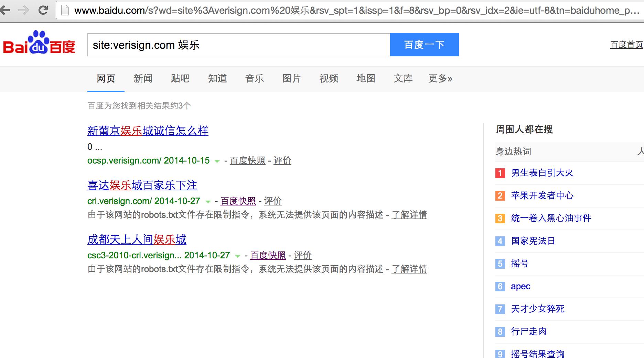Open hot search 统一卷入黑心油事件
Viewport: 644px width, 358px height.
pyautogui.click(x=551, y=218)
